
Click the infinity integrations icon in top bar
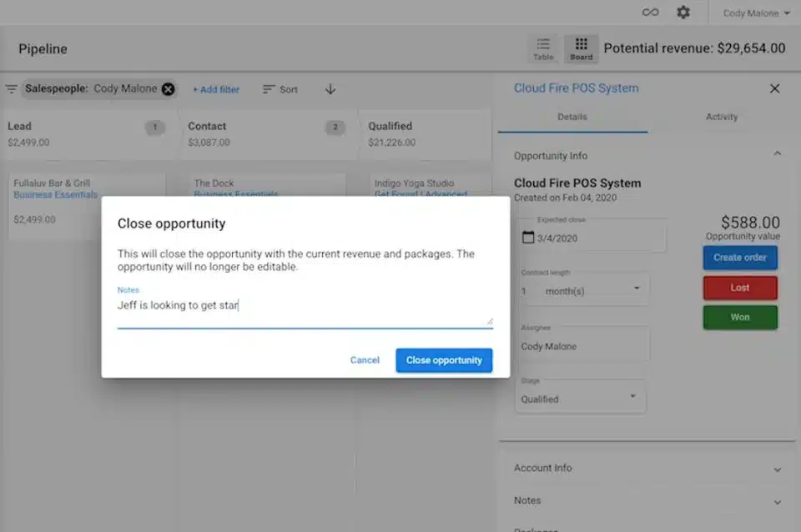tap(650, 13)
